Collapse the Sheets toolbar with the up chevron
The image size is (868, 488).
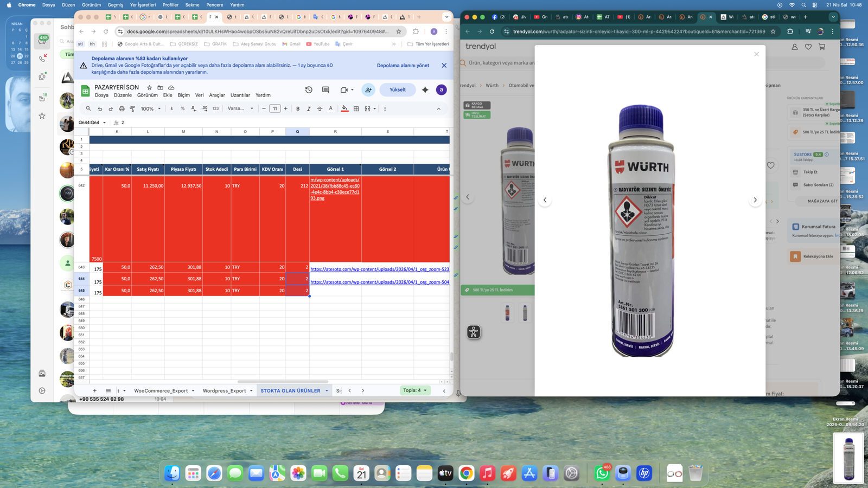click(438, 108)
